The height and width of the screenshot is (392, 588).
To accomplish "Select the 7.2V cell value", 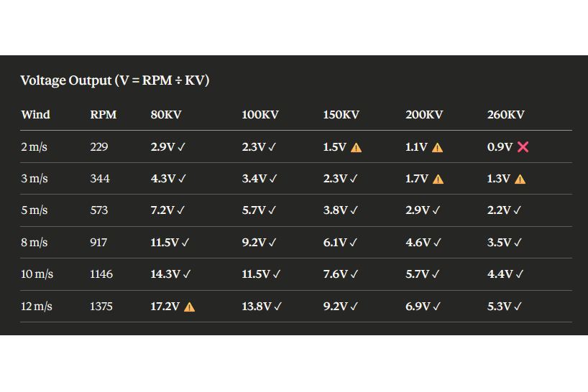I will (162, 210).
